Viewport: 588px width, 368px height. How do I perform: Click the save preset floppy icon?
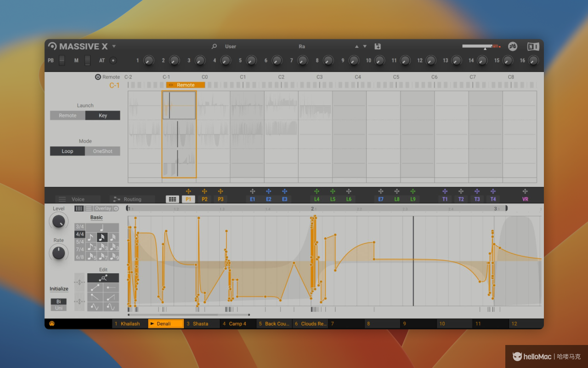point(378,46)
